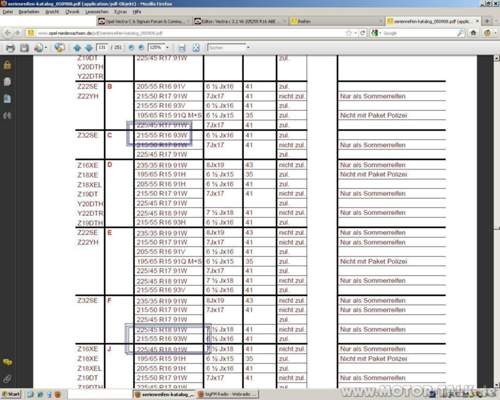Print the PDF with the printer icon
Screen dimensions: 500x400
[x=10, y=48]
